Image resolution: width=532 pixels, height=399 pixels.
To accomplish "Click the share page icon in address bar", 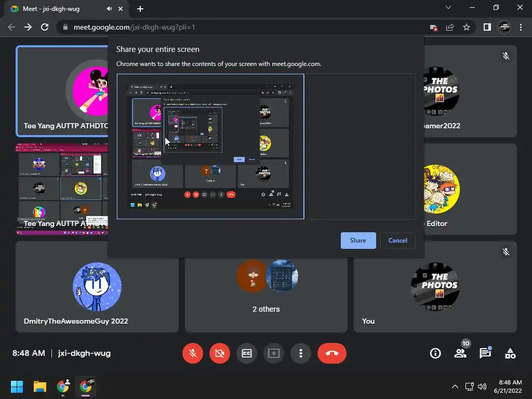I will click(450, 28).
